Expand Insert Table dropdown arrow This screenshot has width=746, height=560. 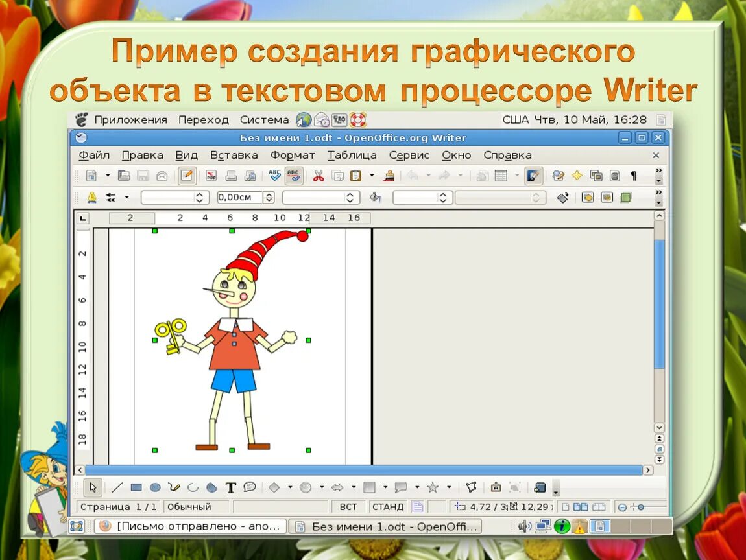(x=517, y=176)
